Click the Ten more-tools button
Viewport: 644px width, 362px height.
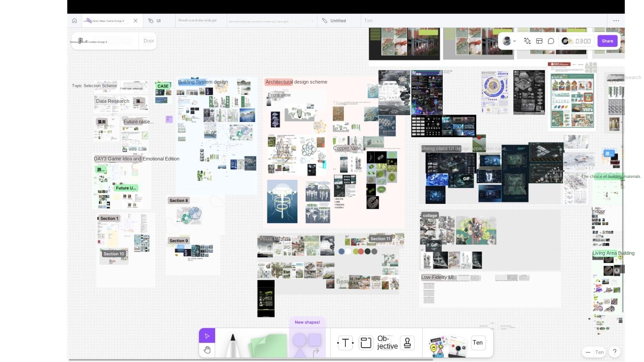coord(478,343)
